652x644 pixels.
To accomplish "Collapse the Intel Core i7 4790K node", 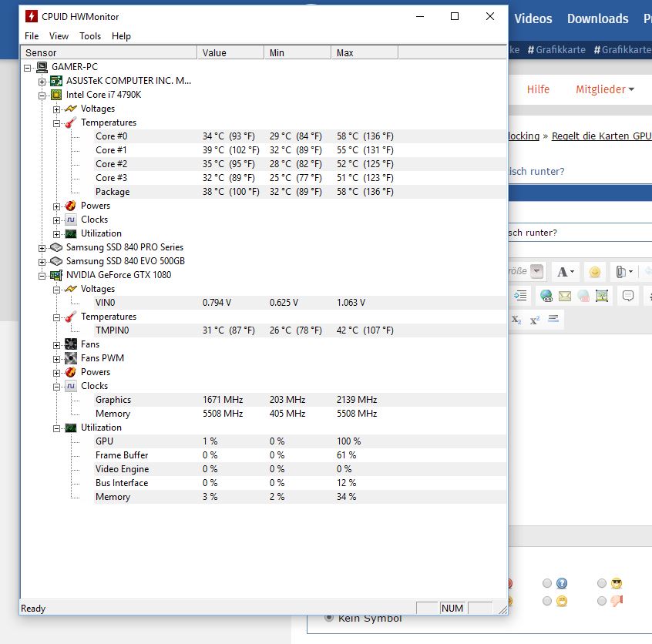I will (x=42, y=96).
